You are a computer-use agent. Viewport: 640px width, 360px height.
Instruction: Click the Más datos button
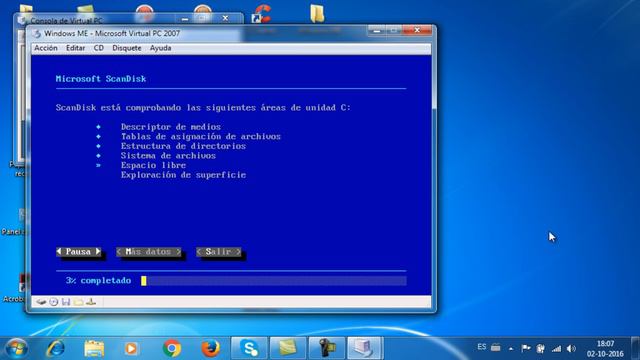tap(149, 252)
